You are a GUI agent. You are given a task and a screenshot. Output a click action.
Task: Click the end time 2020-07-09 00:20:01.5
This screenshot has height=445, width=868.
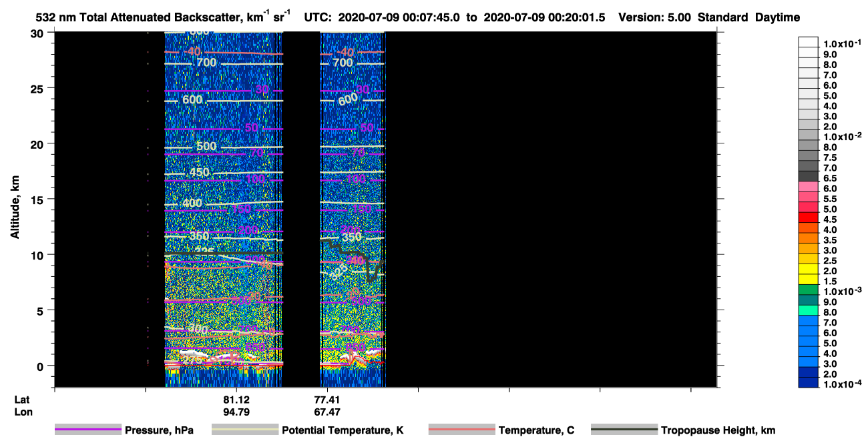coord(544,18)
